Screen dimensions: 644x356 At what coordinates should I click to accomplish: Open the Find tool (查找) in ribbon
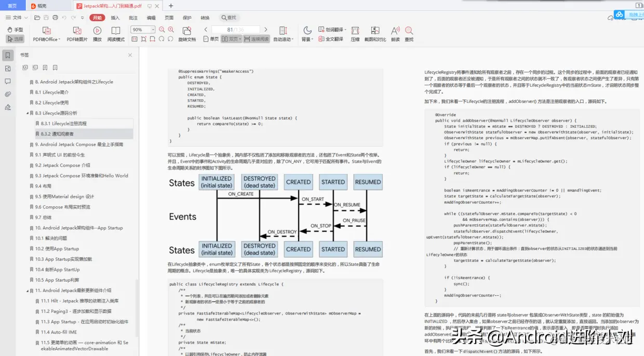[x=409, y=33]
